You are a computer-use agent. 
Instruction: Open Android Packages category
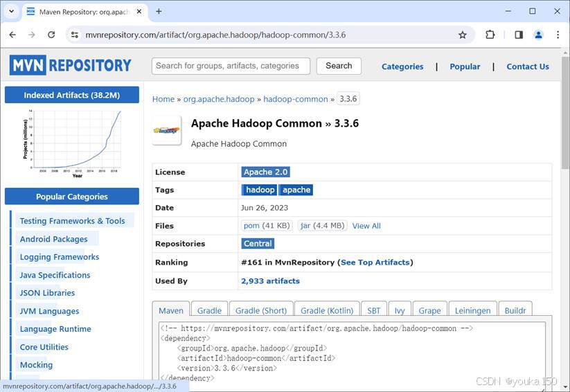54,239
